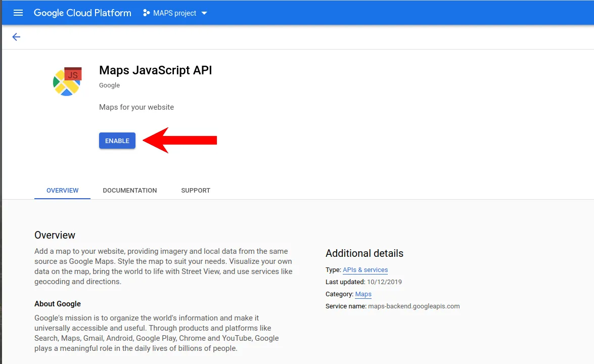Click the Additional details heading

click(364, 253)
